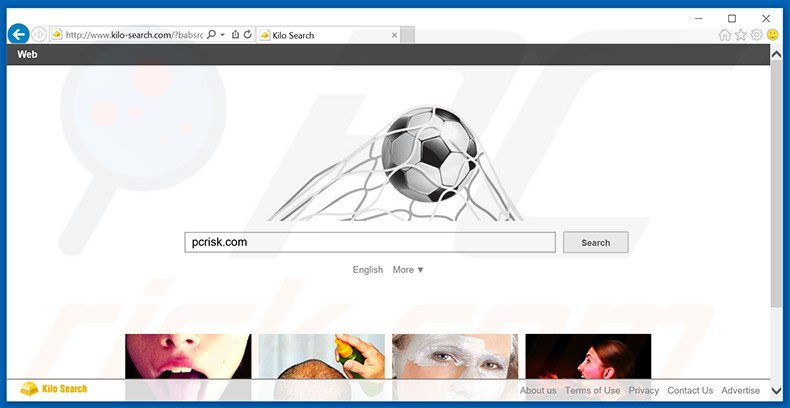
Task: Click the vertical scrollbar thumb
Action: click(776, 182)
